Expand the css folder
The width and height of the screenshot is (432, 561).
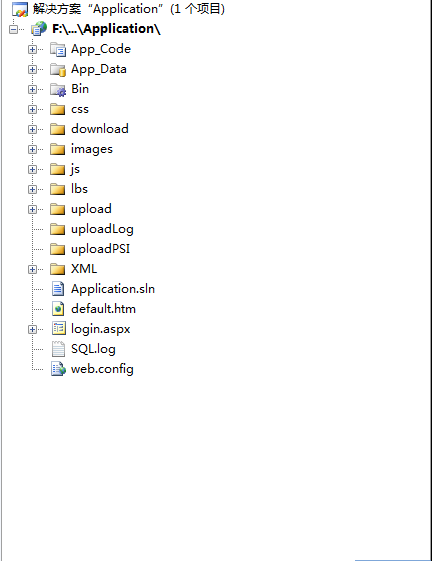click(32, 109)
